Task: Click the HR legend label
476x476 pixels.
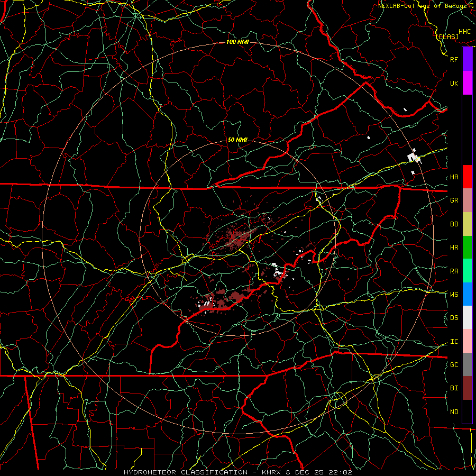Action: point(454,247)
